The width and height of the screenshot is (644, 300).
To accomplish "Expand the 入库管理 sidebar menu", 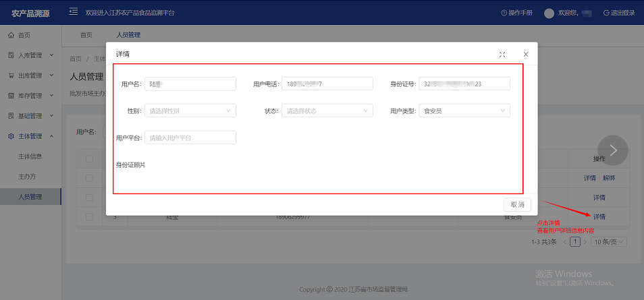I will click(30, 55).
